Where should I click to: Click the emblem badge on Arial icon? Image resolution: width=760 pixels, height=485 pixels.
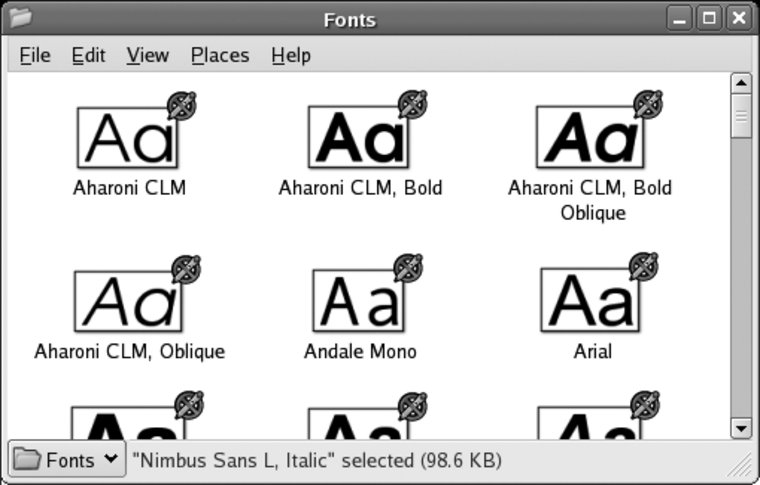pyautogui.click(x=643, y=266)
